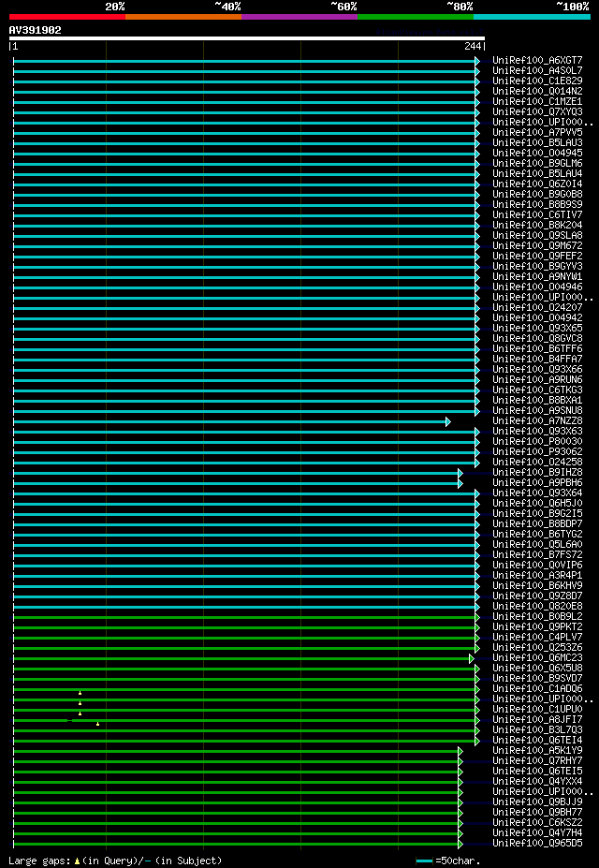Select the UniRef100_C6KSZ2 label

(537, 823)
